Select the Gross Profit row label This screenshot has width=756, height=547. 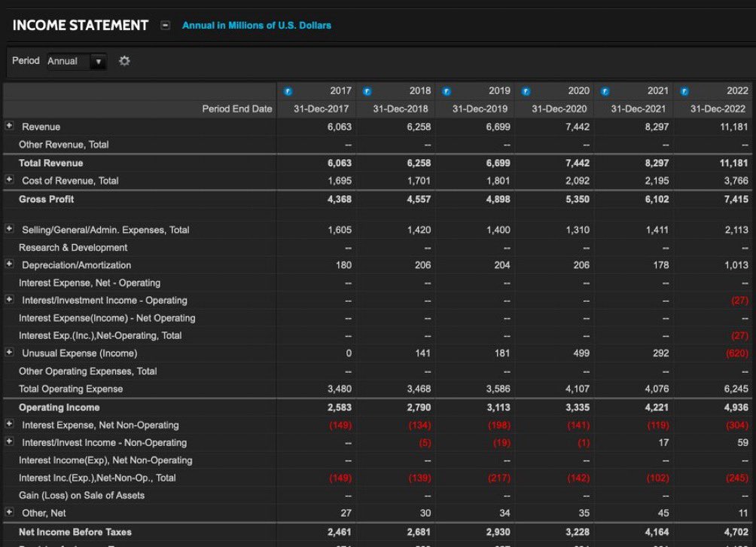coord(46,199)
